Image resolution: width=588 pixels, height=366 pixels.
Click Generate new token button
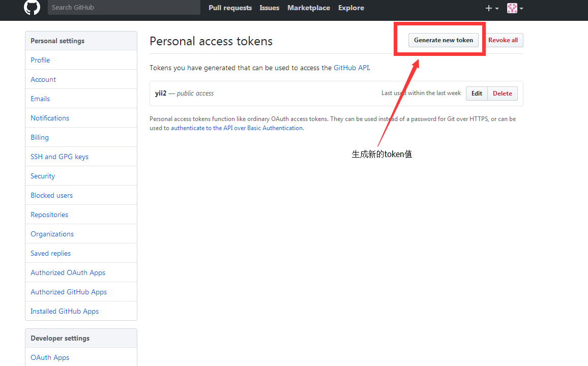click(x=443, y=40)
